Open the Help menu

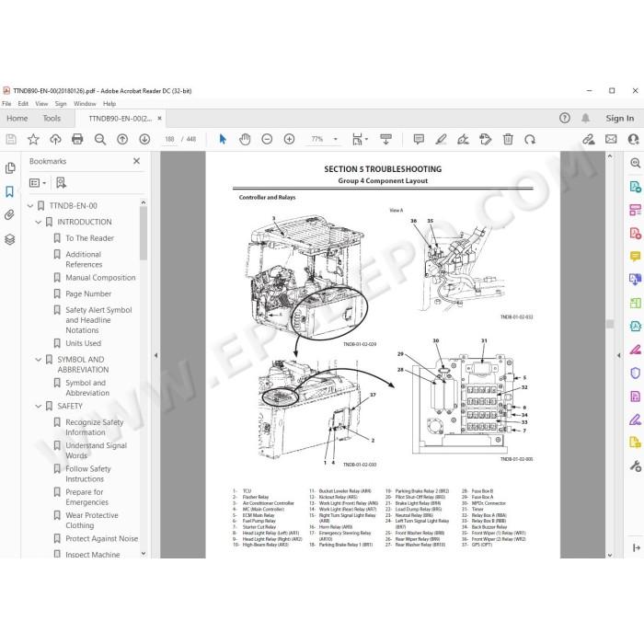coord(109,103)
